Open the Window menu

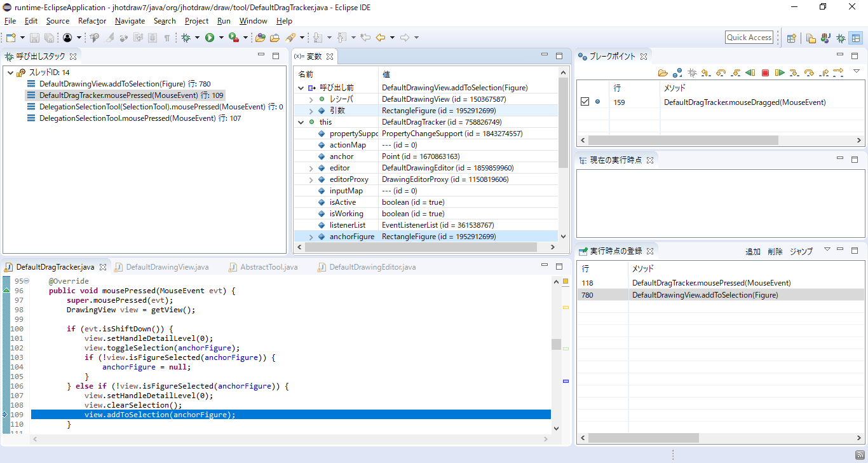(x=253, y=21)
